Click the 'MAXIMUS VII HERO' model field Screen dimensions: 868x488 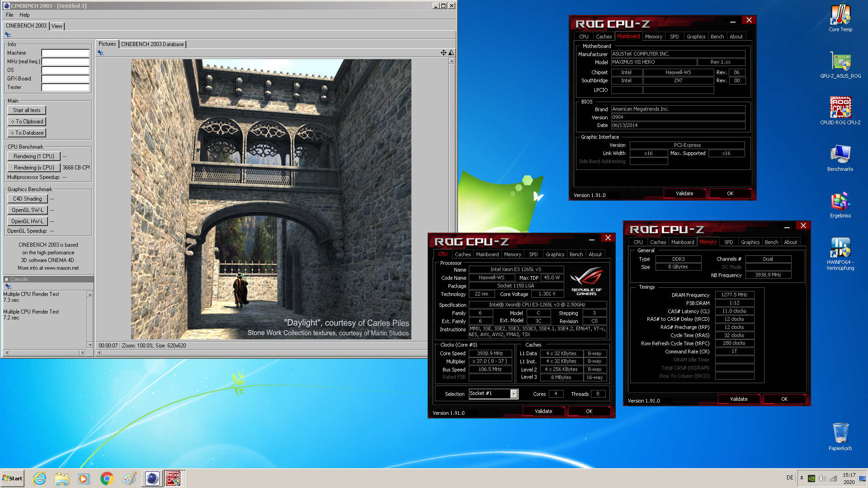pyautogui.click(x=653, y=62)
